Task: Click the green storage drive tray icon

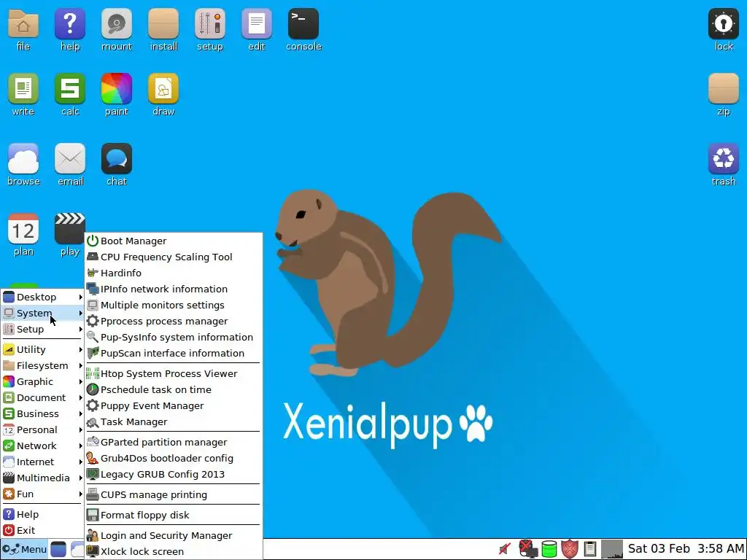Action: point(549,549)
